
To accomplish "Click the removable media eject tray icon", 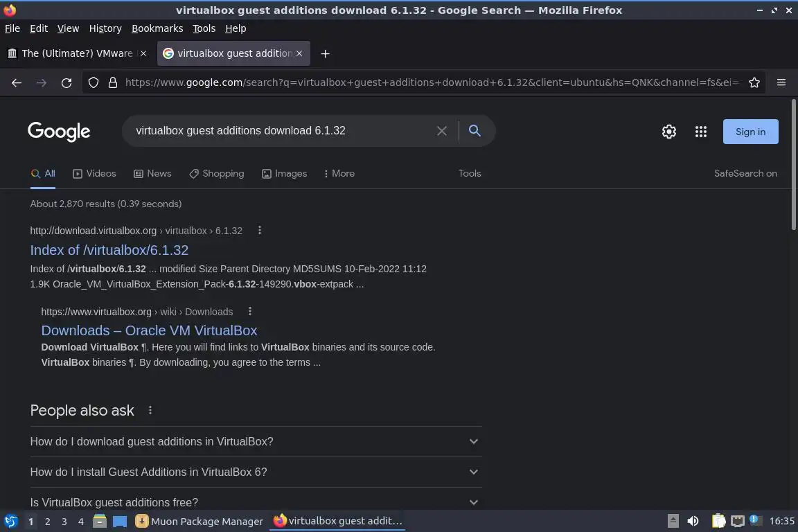I will (673, 522).
